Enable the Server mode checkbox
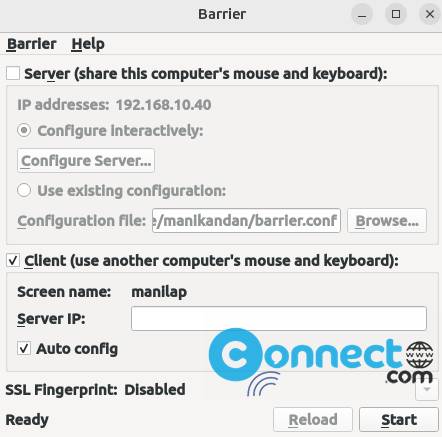 pos(13,73)
